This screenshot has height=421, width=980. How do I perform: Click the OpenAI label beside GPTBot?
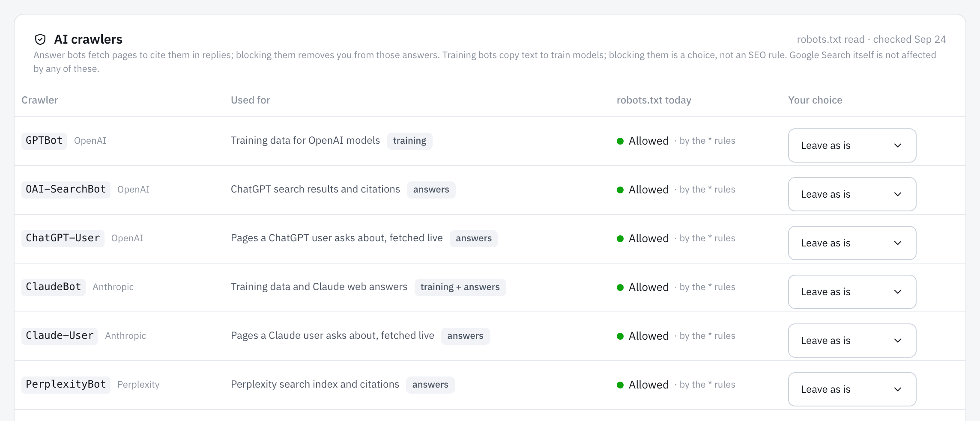pyautogui.click(x=90, y=141)
